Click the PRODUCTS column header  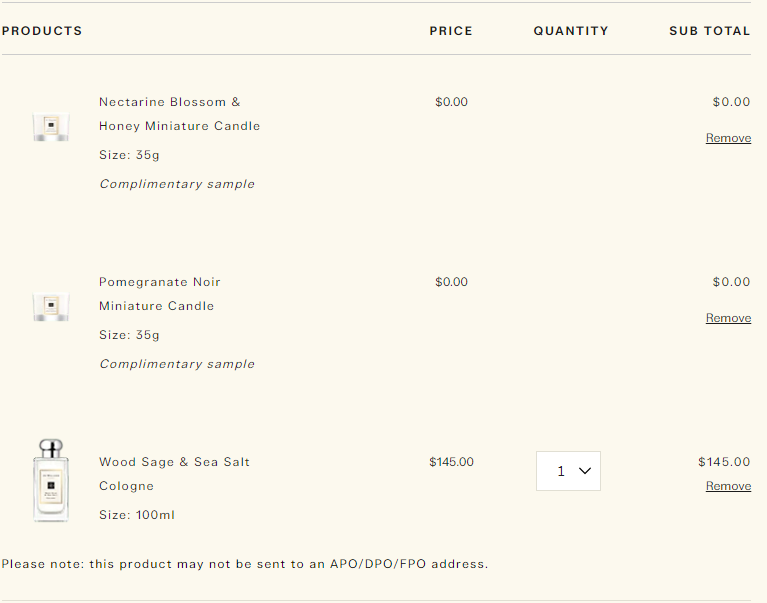[x=42, y=31]
